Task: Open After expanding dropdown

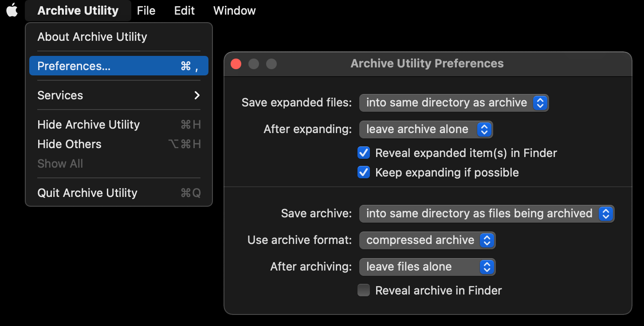Action: (x=426, y=130)
